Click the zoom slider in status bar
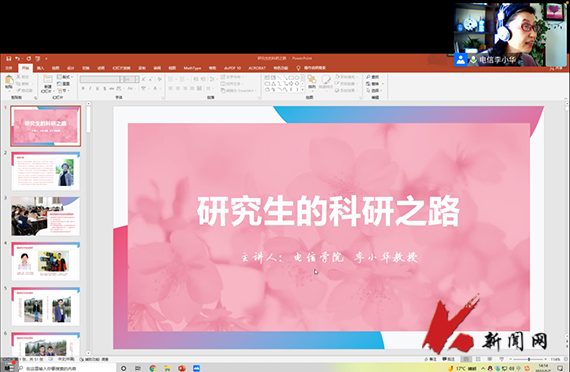Screen dimensions: 570x372 pyautogui.click(x=529, y=359)
